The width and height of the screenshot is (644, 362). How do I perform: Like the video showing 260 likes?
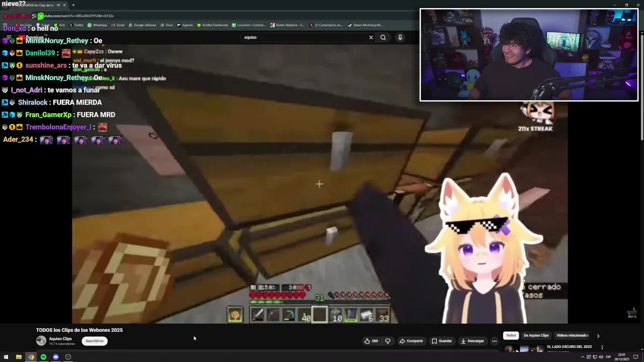coord(371,341)
